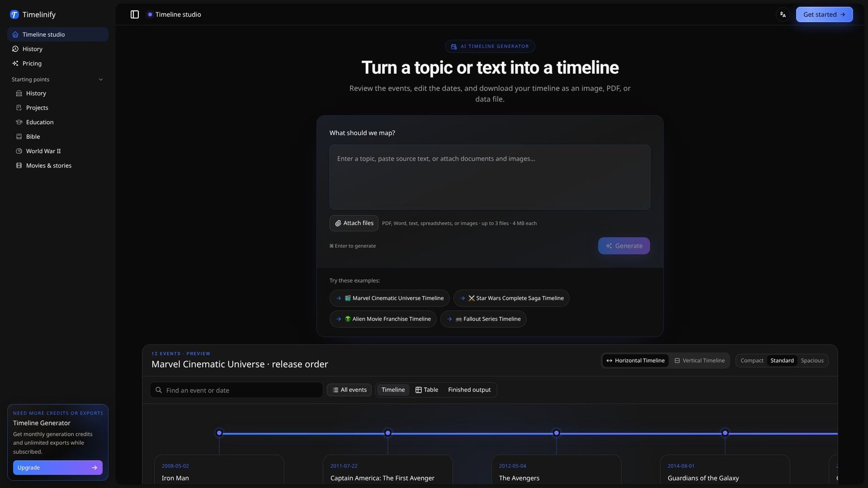Click the Guardians of the Galaxy marker
868x488 pixels.
[x=725, y=433]
